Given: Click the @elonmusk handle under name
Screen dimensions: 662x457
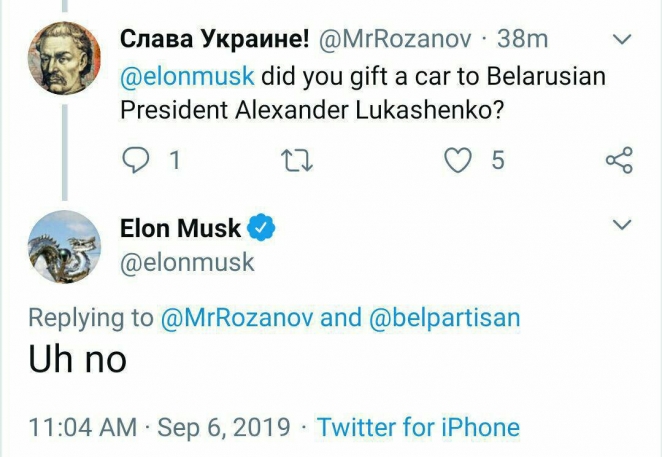Looking at the screenshot, I should pyautogui.click(x=187, y=263).
